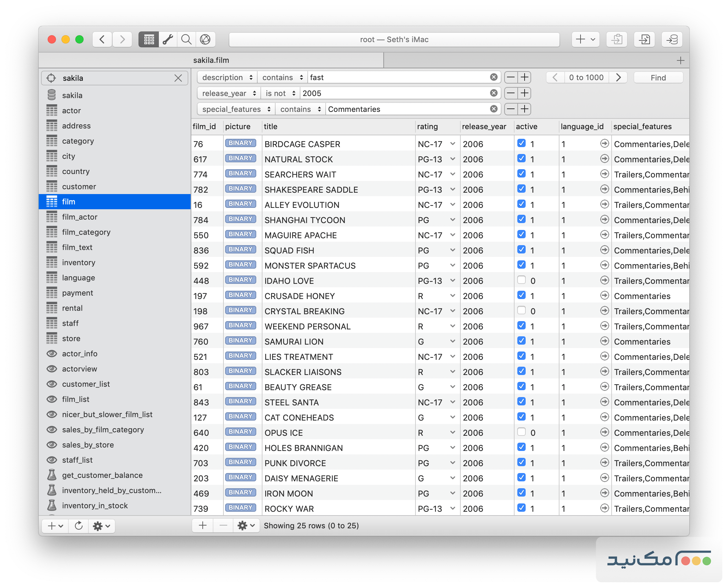Select the film_actor table in the sidebar

point(80,217)
